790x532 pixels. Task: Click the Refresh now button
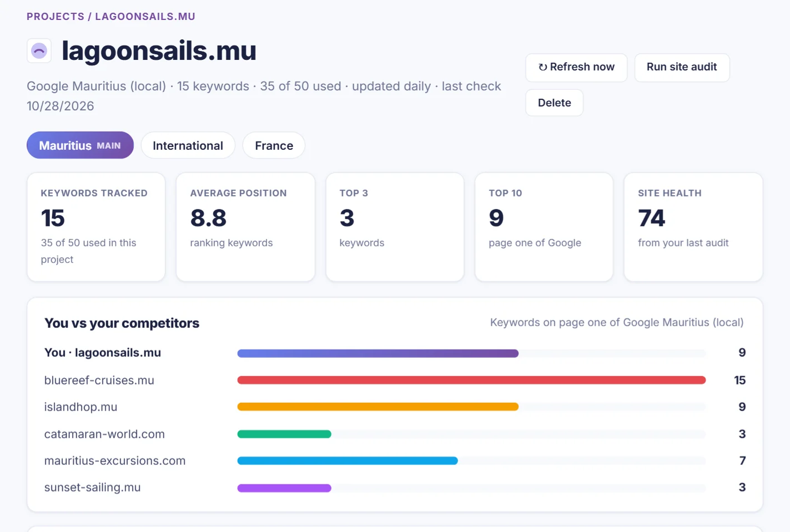pyautogui.click(x=576, y=67)
